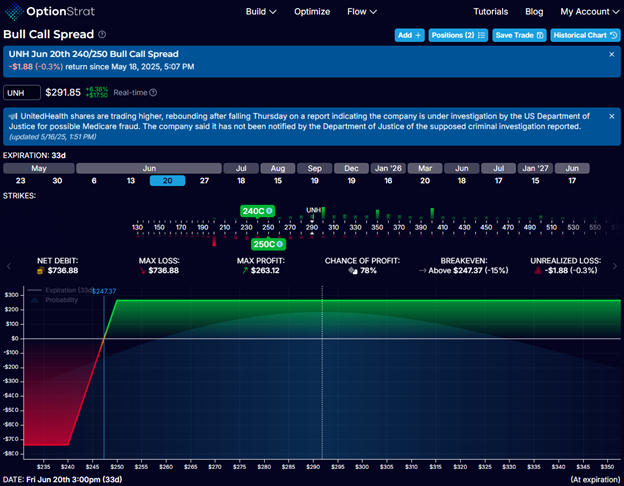Screen dimensions: 624x486
Task: Click Save Trade button
Action: [519, 35]
